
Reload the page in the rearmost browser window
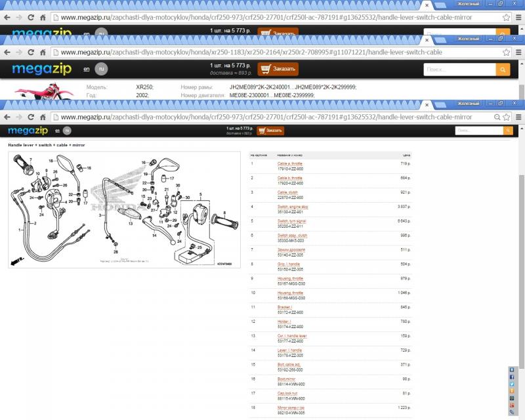coord(31,18)
